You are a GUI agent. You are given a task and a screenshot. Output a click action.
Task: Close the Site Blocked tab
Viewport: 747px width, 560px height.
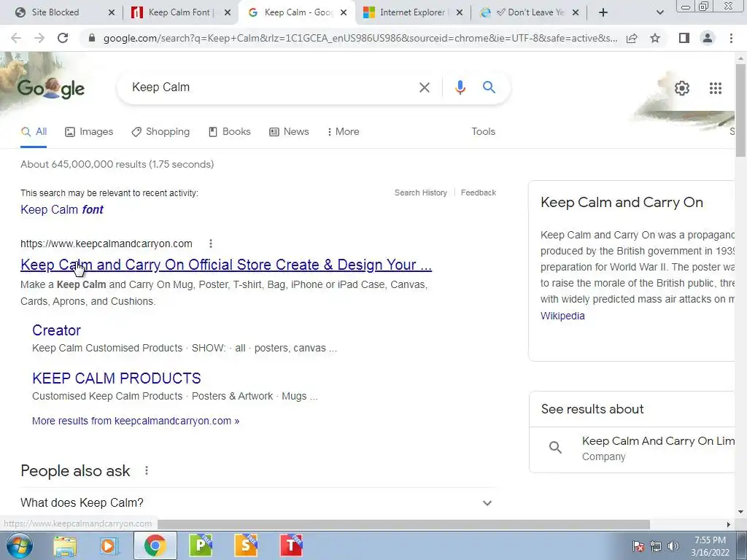pos(112,12)
